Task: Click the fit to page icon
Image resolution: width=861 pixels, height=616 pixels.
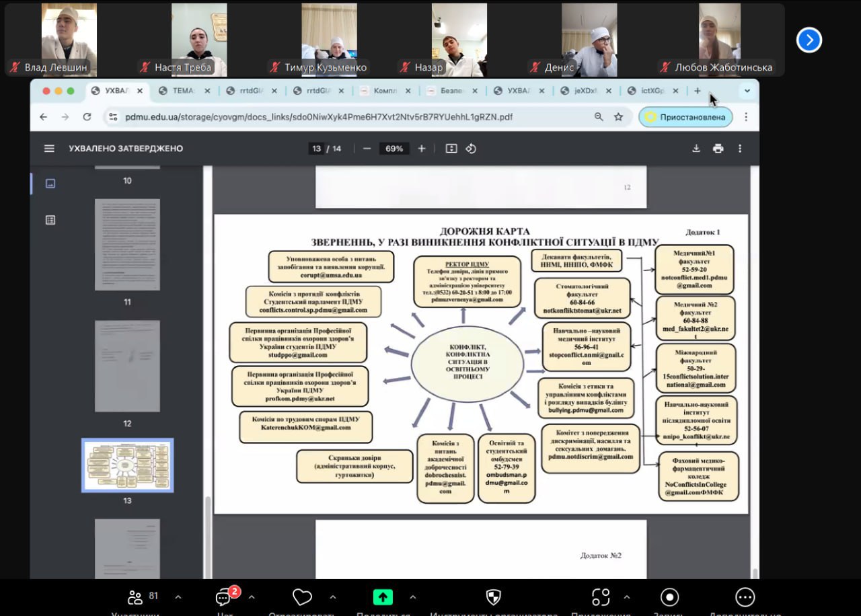Action: [451, 149]
